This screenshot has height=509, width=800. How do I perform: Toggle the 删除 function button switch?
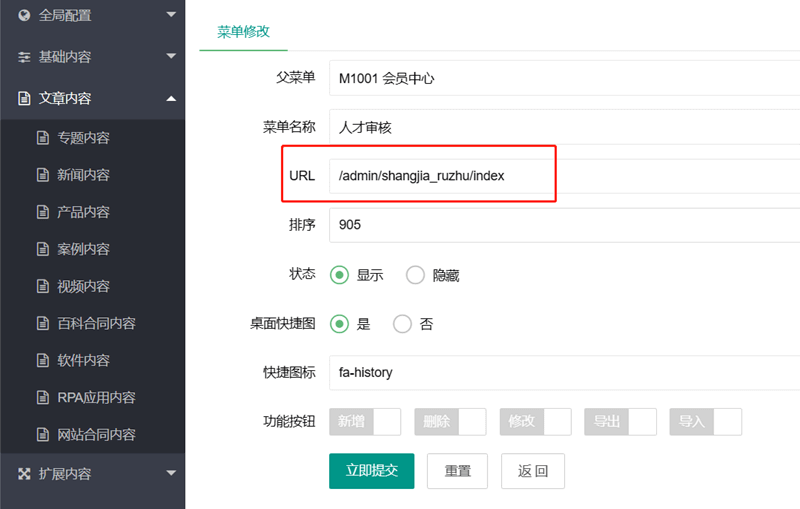pyautogui.click(x=450, y=422)
